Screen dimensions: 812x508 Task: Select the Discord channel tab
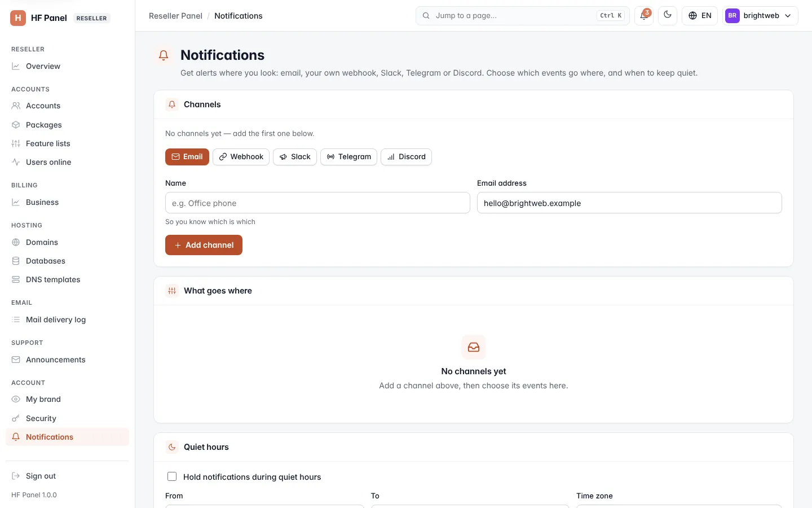pyautogui.click(x=406, y=157)
